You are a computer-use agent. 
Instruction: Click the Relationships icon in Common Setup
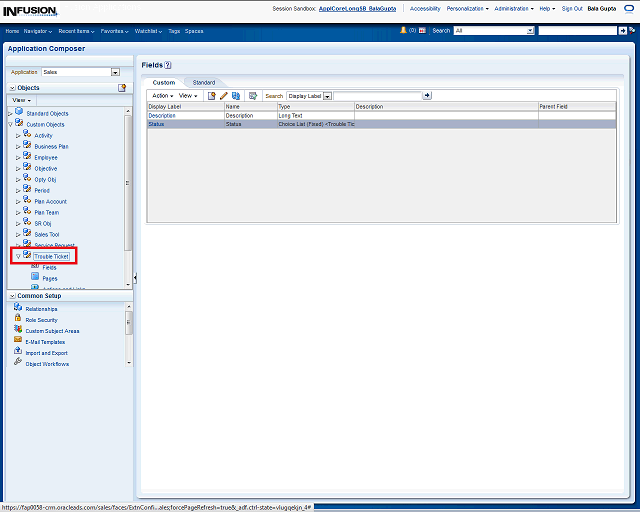(x=18, y=307)
